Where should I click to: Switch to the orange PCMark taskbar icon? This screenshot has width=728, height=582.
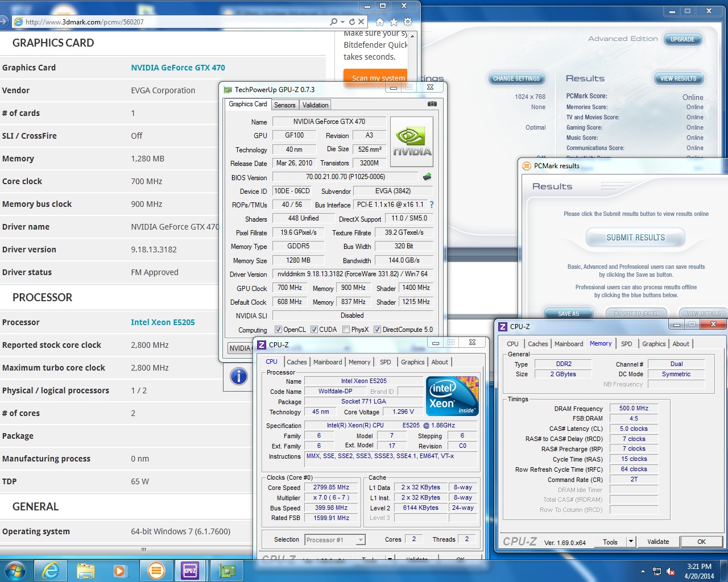tap(156, 570)
